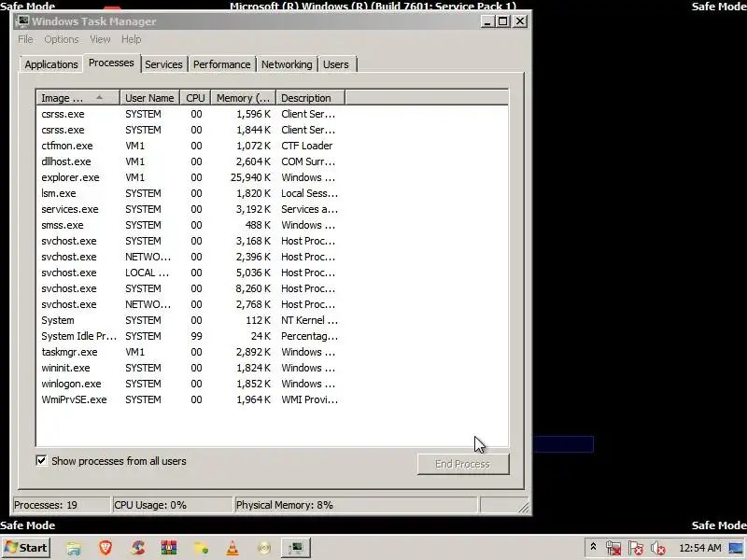Open the Action Center flag tray icon
The height and width of the screenshot is (560, 747).
(636, 548)
